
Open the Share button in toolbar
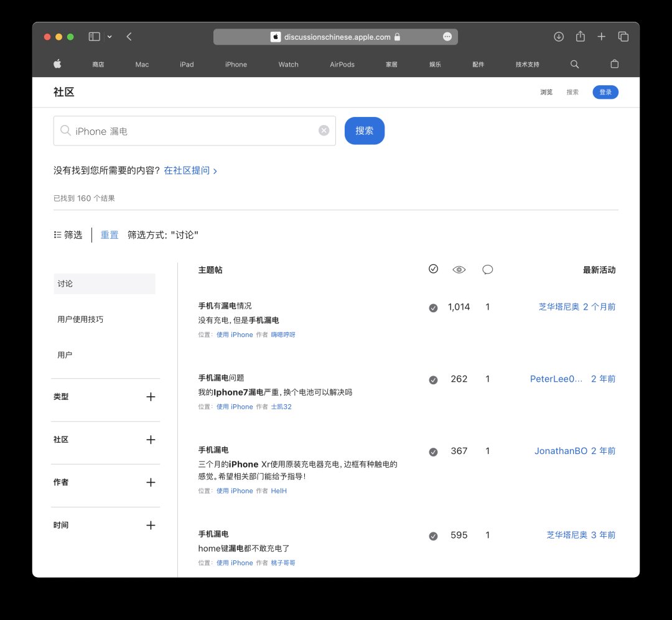tap(581, 37)
